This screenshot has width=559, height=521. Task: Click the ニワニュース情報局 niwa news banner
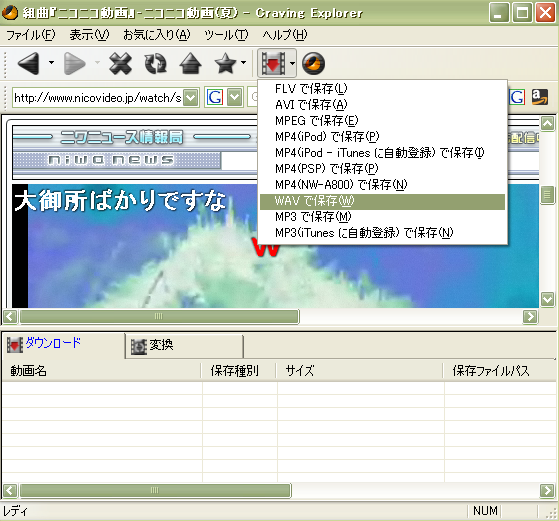[135, 152]
